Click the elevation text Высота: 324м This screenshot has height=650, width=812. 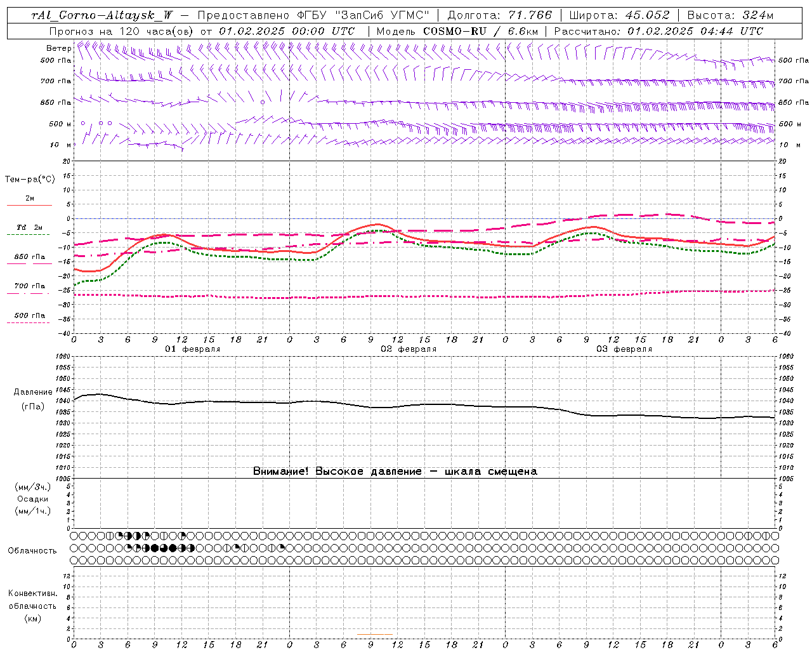click(x=730, y=15)
